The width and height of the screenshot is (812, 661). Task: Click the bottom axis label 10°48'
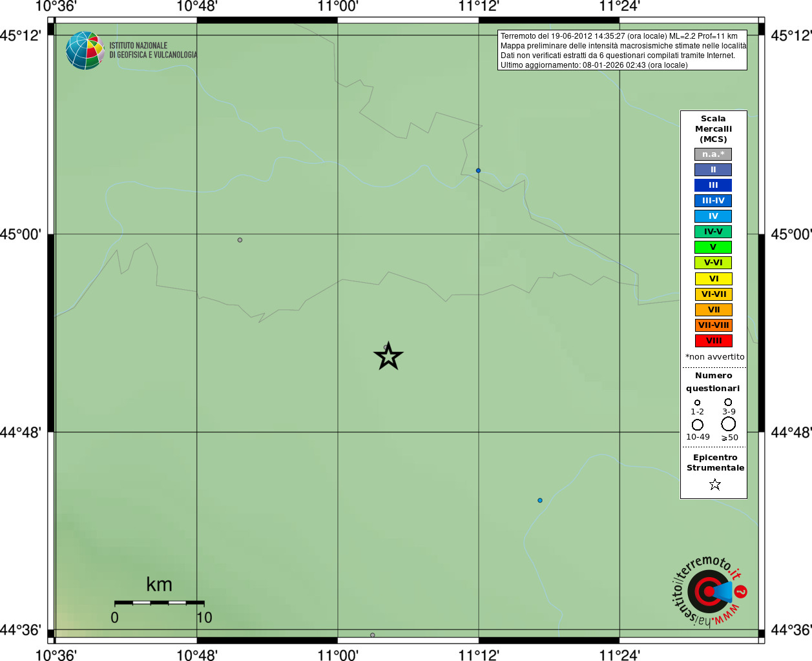tap(197, 655)
